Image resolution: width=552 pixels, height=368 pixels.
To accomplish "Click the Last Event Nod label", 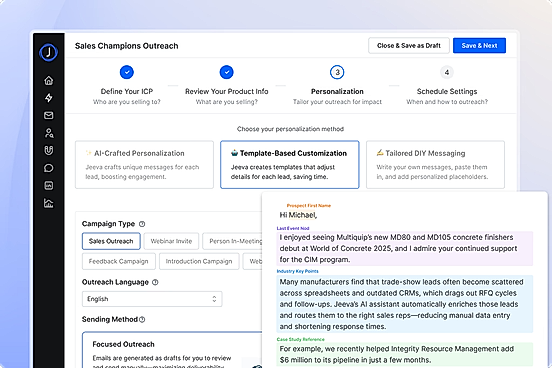I will pos(293,228).
